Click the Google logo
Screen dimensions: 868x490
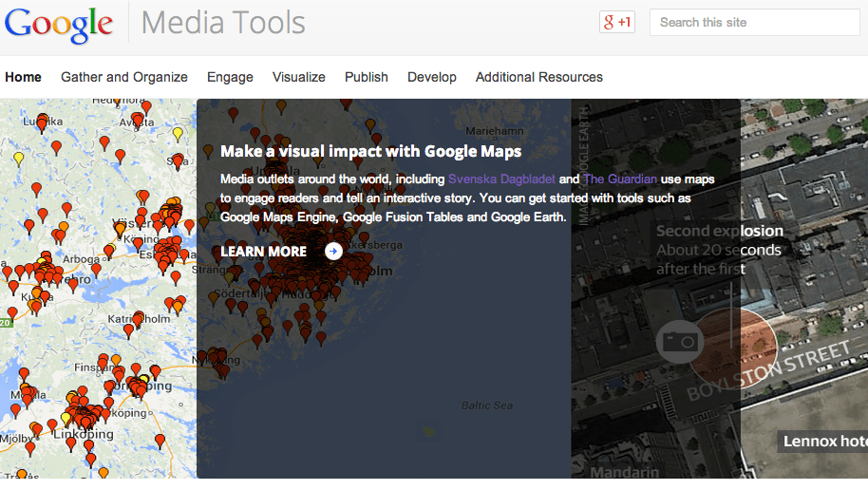point(59,24)
